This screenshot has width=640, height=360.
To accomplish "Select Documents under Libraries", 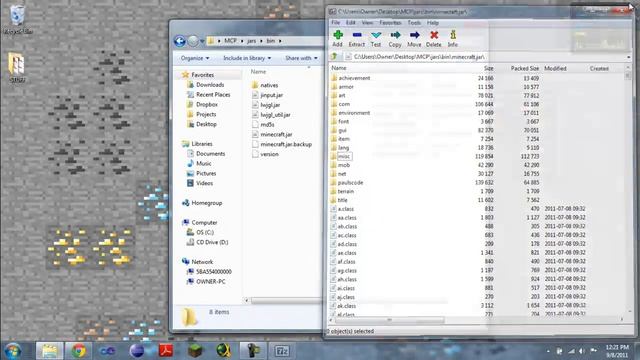I will click(x=210, y=154).
